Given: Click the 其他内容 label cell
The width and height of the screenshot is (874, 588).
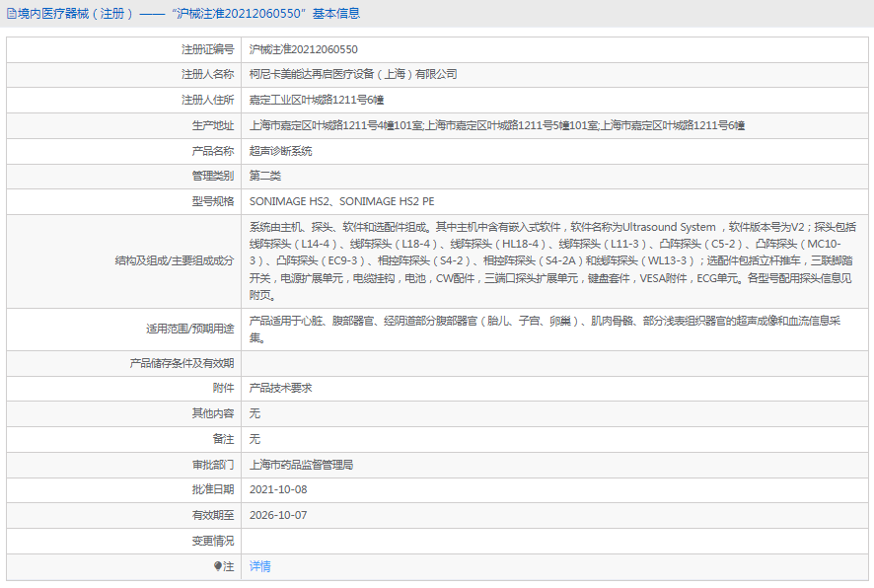Looking at the screenshot, I should tap(123, 413).
